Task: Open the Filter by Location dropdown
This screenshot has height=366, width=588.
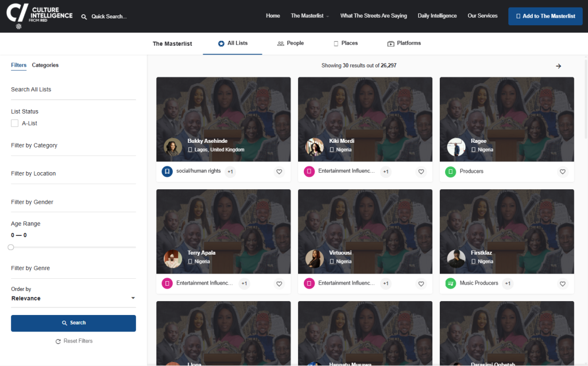Action: (x=73, y=174)
